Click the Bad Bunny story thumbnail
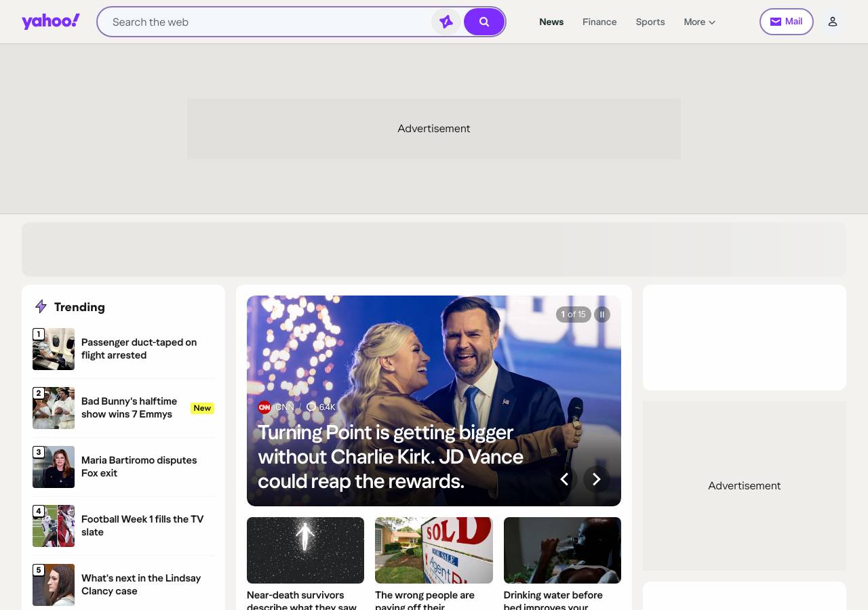Image resolution: width=868 pixels, height=610 pixels. pos(54,408)
